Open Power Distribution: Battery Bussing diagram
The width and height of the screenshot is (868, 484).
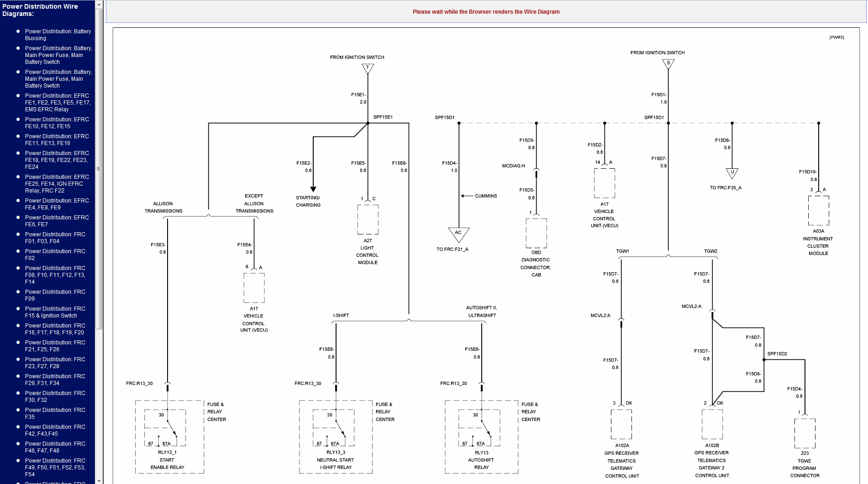[58, 35]
